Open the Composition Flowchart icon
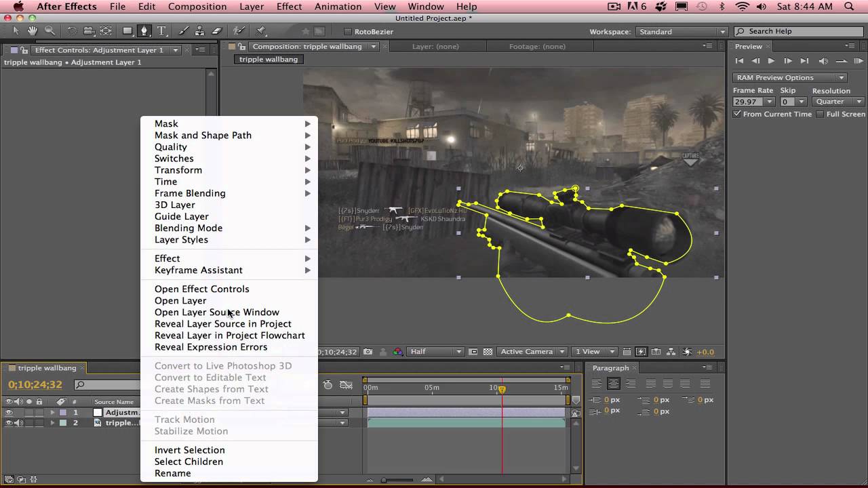This screenshot has width=868, height=488. (x=671, y=352)
